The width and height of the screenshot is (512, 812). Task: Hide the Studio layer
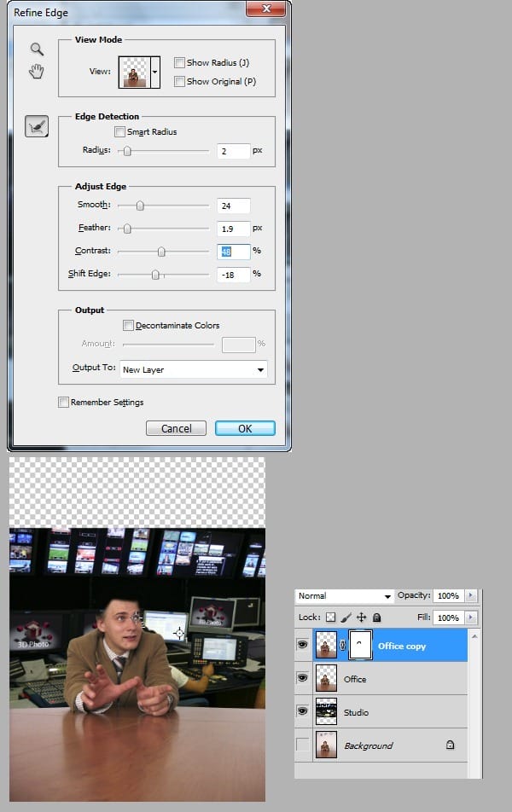[x=302, y=712]
